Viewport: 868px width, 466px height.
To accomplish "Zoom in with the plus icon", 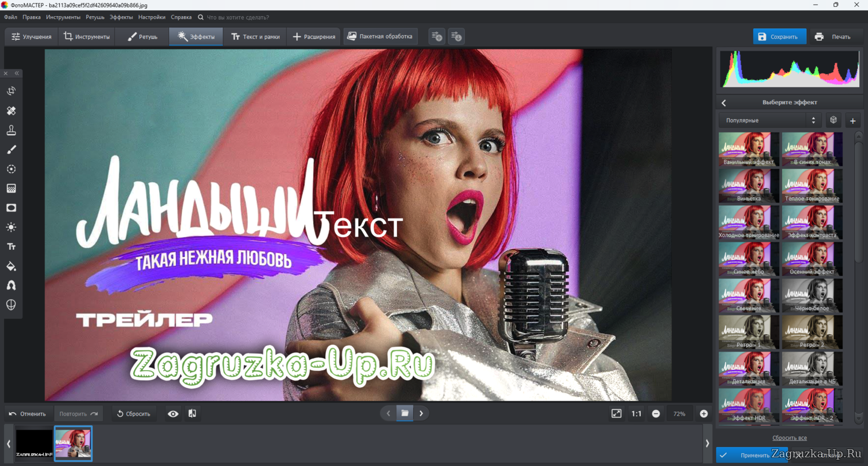I will pyautogui.click(x=704, y=413).
